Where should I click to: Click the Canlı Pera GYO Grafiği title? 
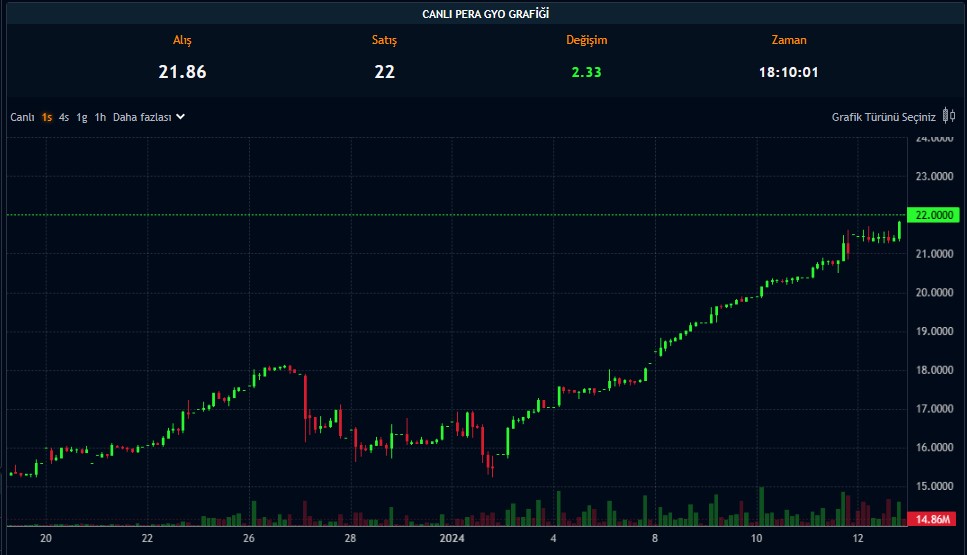(x=485, y=14)
